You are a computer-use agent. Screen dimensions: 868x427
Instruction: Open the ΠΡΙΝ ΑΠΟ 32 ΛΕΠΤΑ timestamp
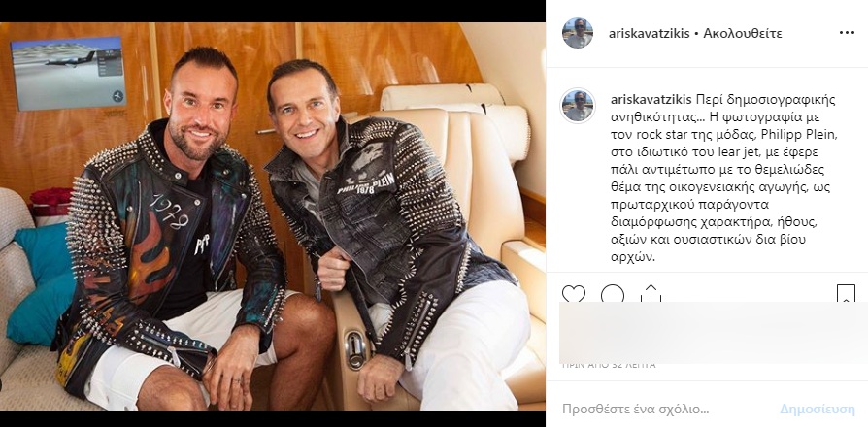[x=609, y=365]
